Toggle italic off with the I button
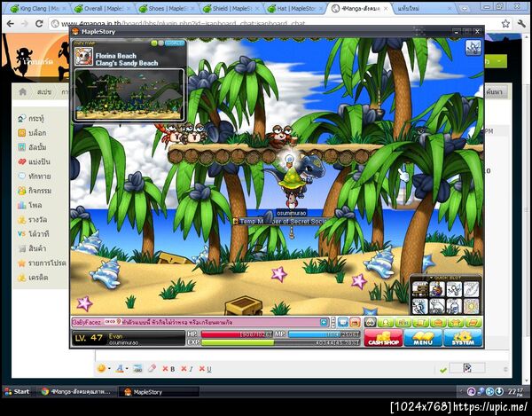This screenshot has width=532, height=416. click(187, 369)
